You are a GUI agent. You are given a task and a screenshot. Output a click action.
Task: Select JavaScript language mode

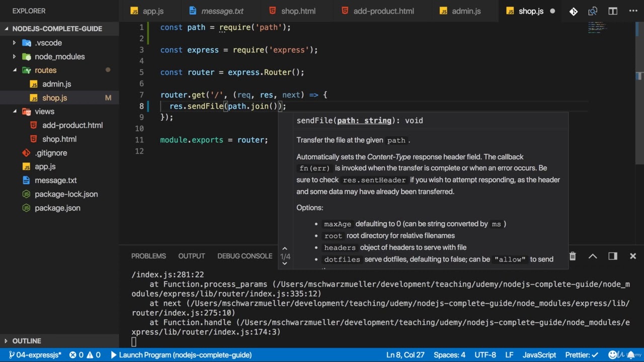pos(539,355)
